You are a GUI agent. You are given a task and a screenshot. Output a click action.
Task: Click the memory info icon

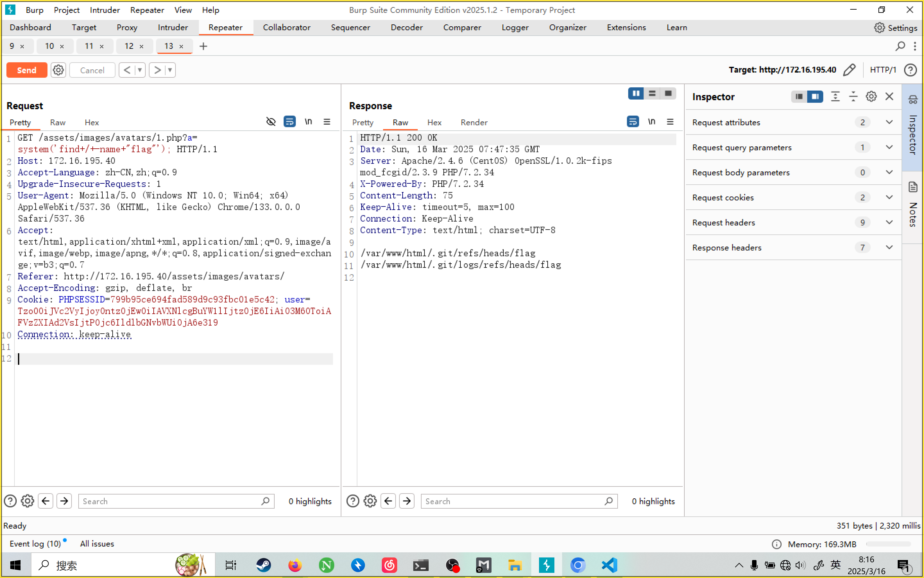[777, 544]
